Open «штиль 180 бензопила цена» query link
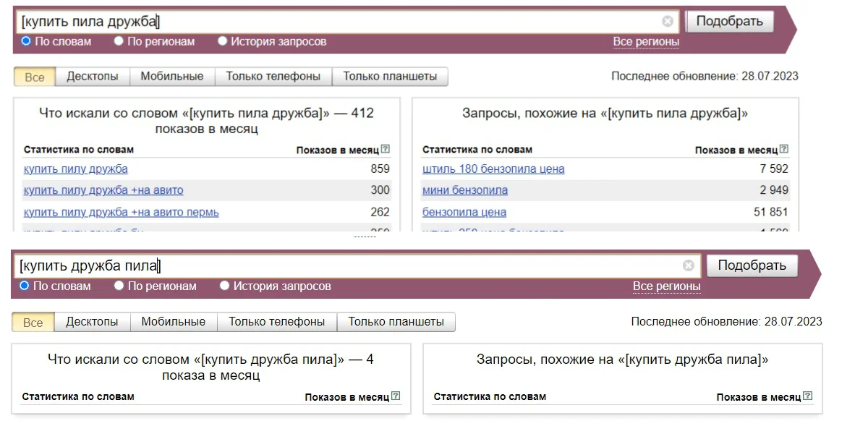 coord(493,169)
